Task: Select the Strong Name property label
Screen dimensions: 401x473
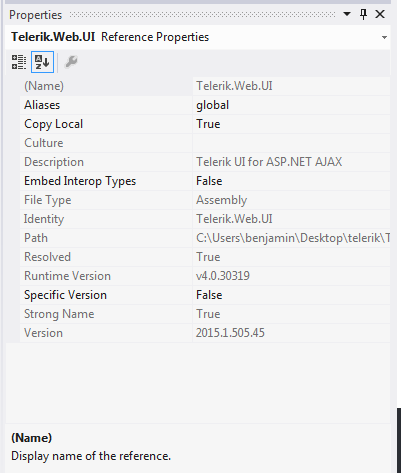Action: point(59,314)
